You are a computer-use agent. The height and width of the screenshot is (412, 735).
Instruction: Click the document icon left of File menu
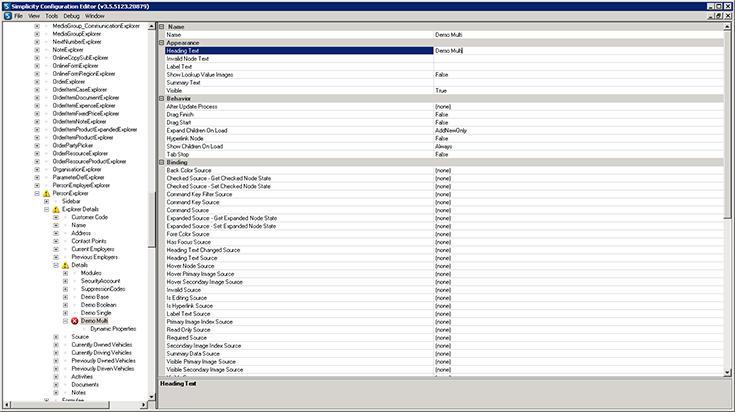[8, 16]
